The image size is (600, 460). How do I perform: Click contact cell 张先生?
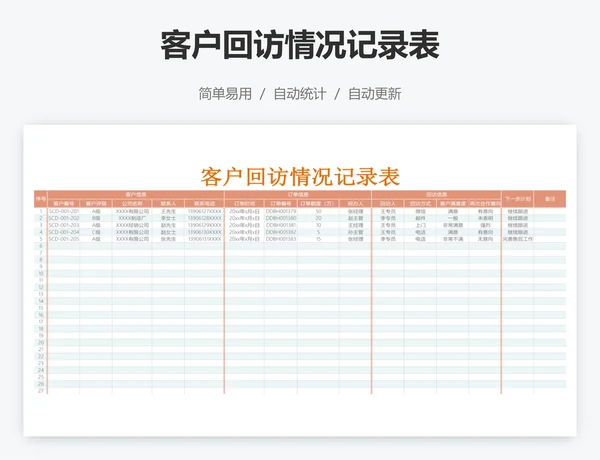(168, 239)
